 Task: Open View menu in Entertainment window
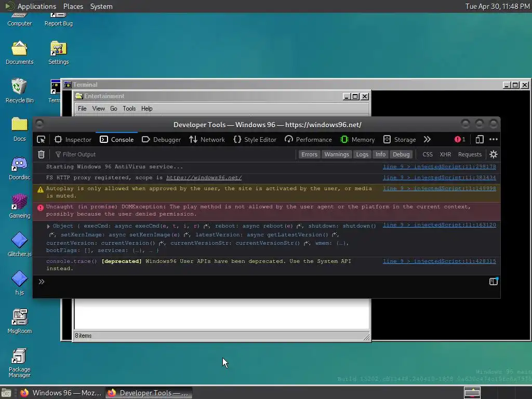pyautogui.click(x=98, y=109)
